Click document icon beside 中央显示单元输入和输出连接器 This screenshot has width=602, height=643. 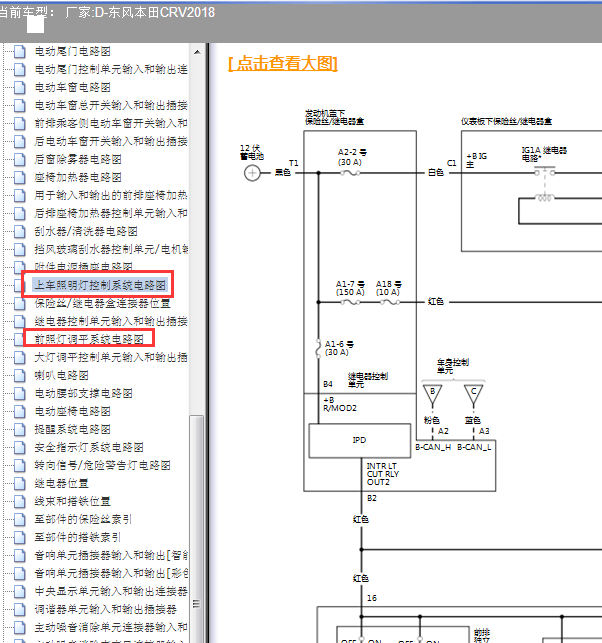19,591
